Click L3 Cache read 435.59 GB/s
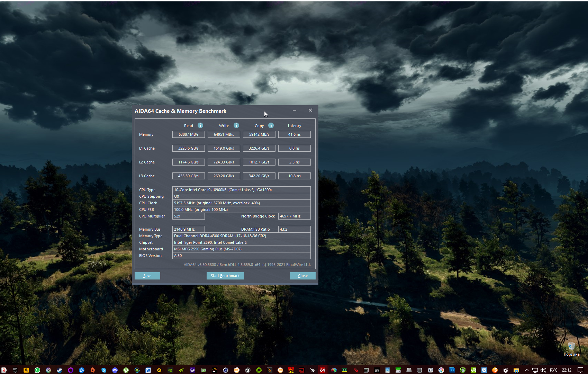This screenshot has height=374, width=588. tap(189, 176)
